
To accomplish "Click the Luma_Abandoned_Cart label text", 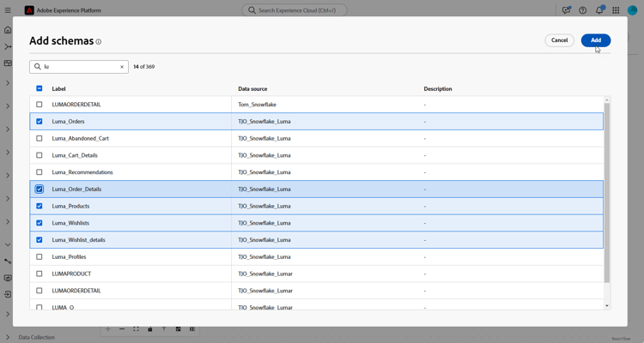I will [x=81, y=138].
